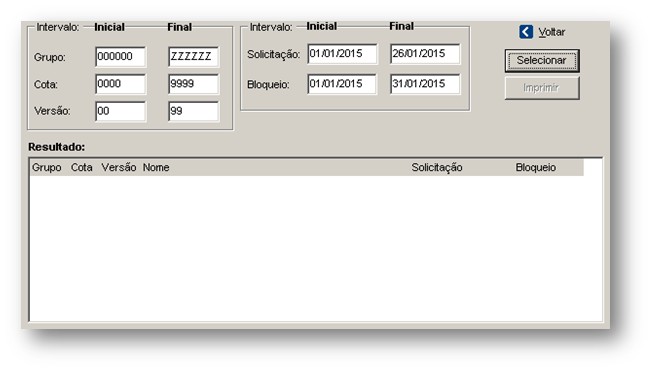This screenshot has width=652, height=371.
Task: Edit the Bloqueio final date 31/01/2015
Action: click(425, 84)
